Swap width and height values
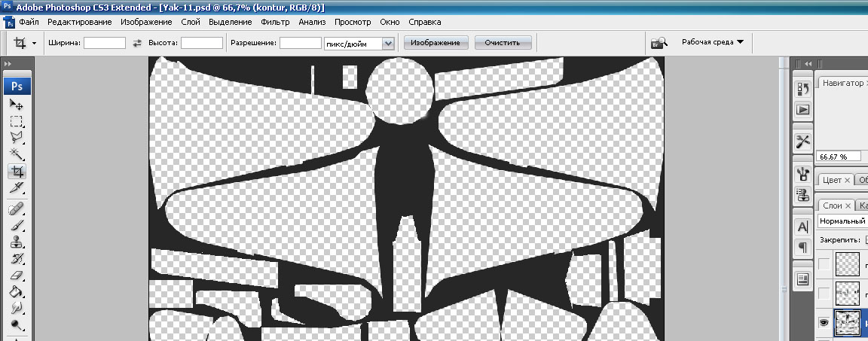This screenshot has height=341, width=868. [x=137, y=43]
